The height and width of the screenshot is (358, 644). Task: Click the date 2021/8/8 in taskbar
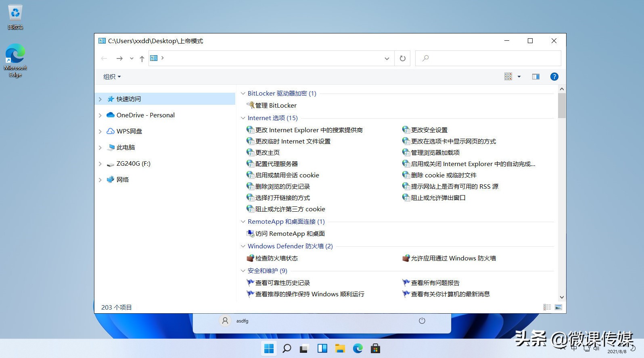pos(617,352)
